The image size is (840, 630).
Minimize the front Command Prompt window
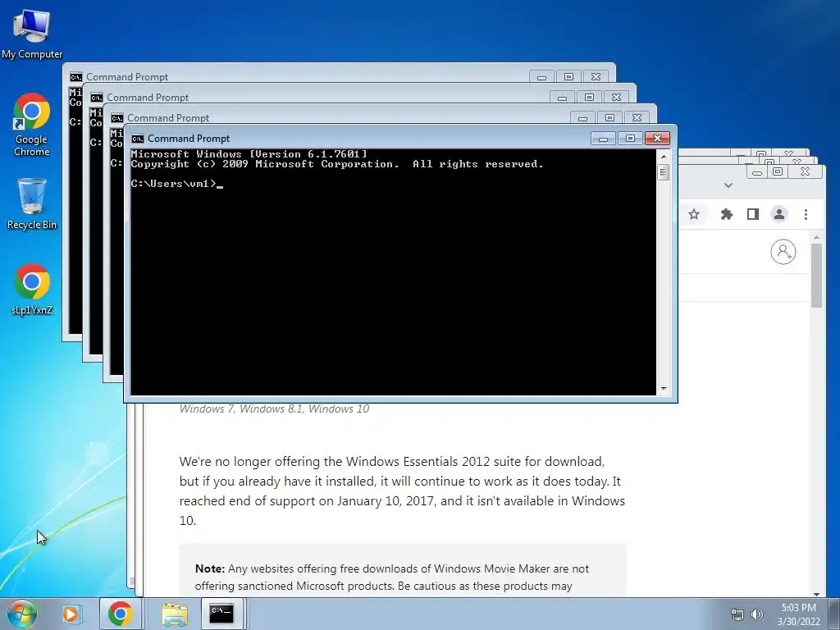pyautogui.click(x=603, y=139)
